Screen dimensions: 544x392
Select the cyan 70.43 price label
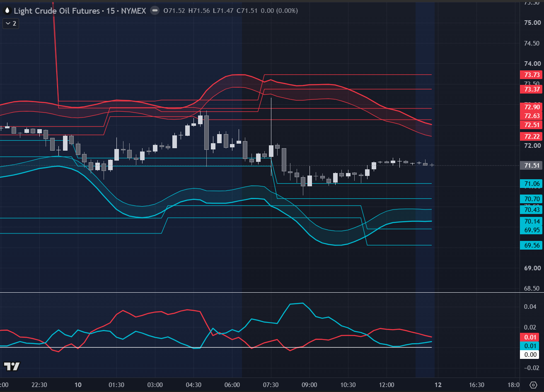click(x=532, y=210)
